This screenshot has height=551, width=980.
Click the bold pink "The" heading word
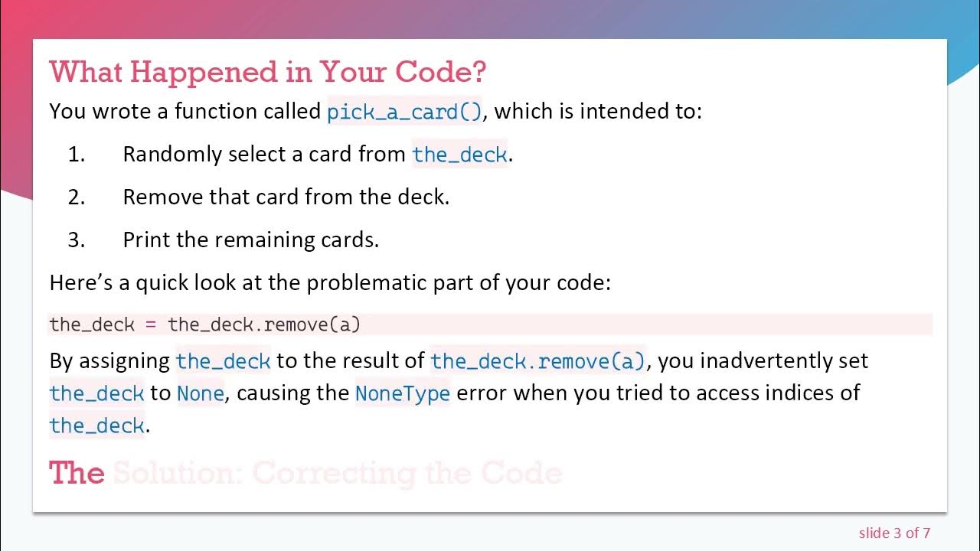point(77,473)
